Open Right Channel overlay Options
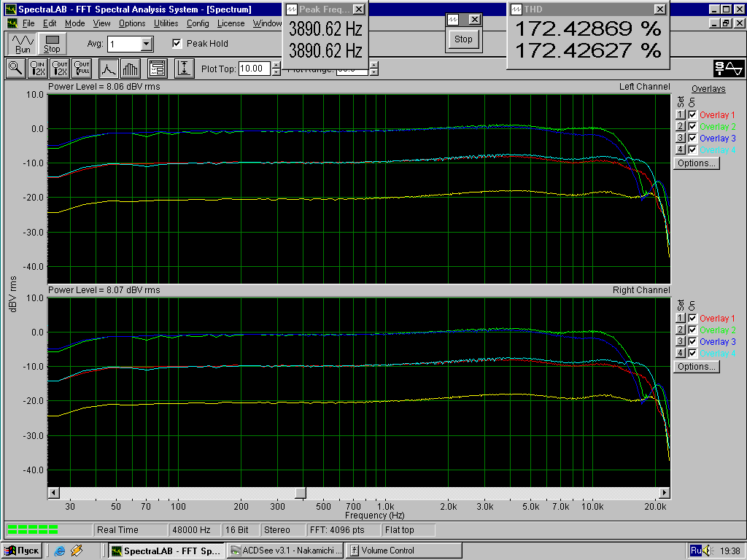The image size is (747, 560). pos(697,367)
